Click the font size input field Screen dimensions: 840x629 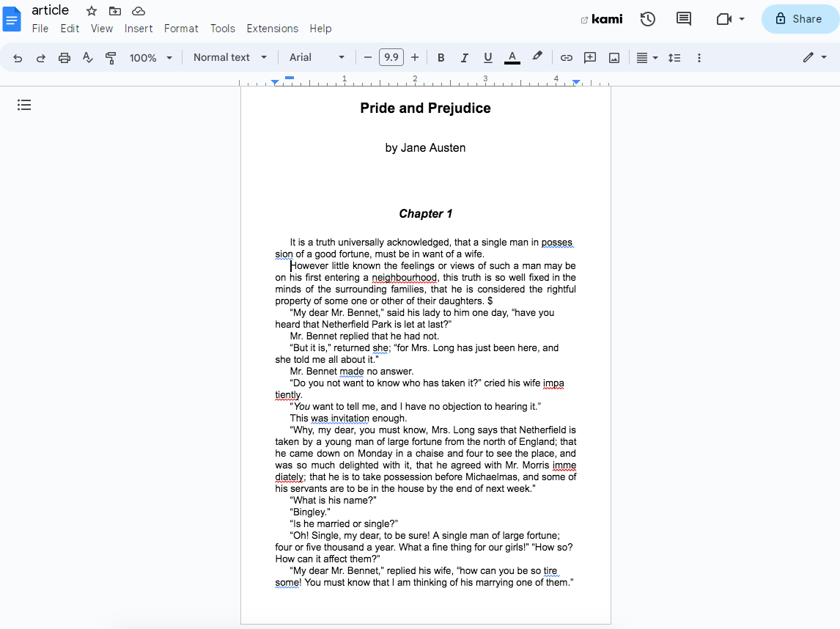click(x=391, y=56)
